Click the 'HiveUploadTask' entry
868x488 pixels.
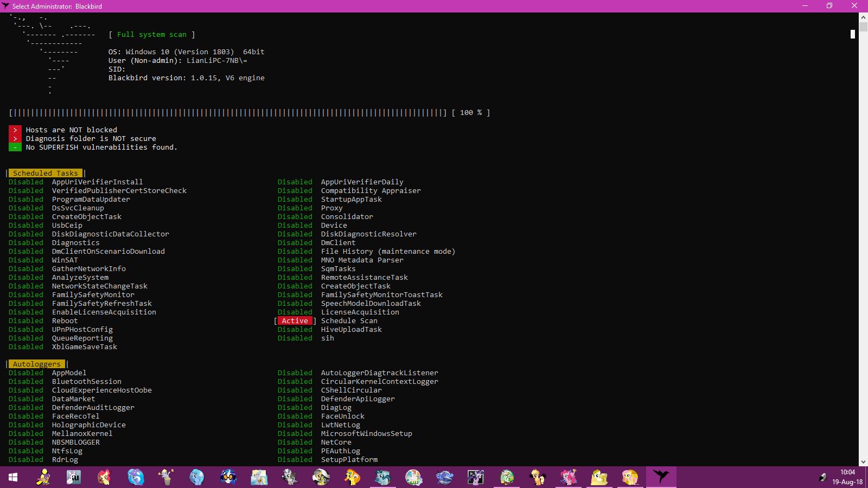(352, 330)
